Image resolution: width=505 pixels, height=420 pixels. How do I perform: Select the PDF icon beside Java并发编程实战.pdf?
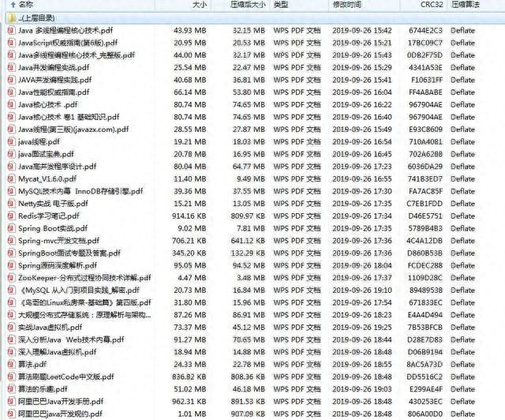[x=11, y=67]
